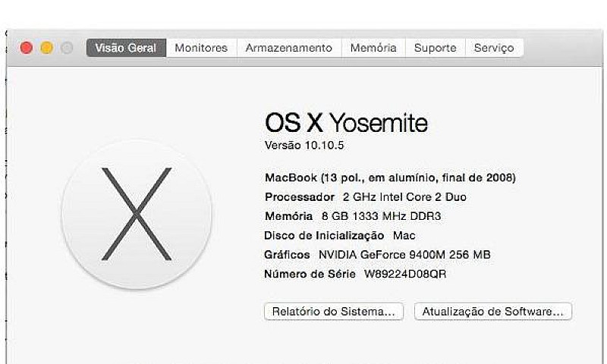This screenshot has height=364, width=607.
Task: Click the Disco de Inicialização label
Action: tap(324, 235)
